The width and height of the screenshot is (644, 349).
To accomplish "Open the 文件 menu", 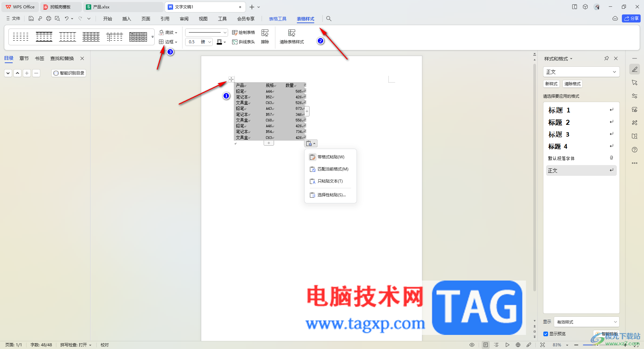I will [x=13, y=18].
